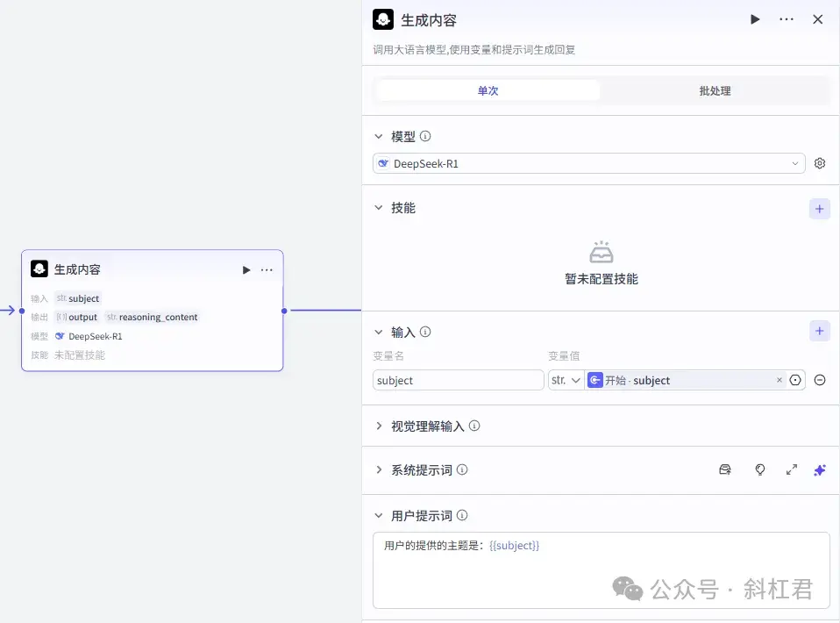Image resolution: width=840 pixels, height=623 pixels.
Task: Switch to the 单次 tab
Action: 488,90
